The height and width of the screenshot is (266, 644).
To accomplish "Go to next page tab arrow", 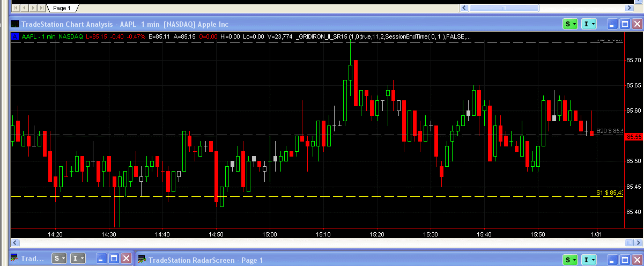I will (33, 8).
